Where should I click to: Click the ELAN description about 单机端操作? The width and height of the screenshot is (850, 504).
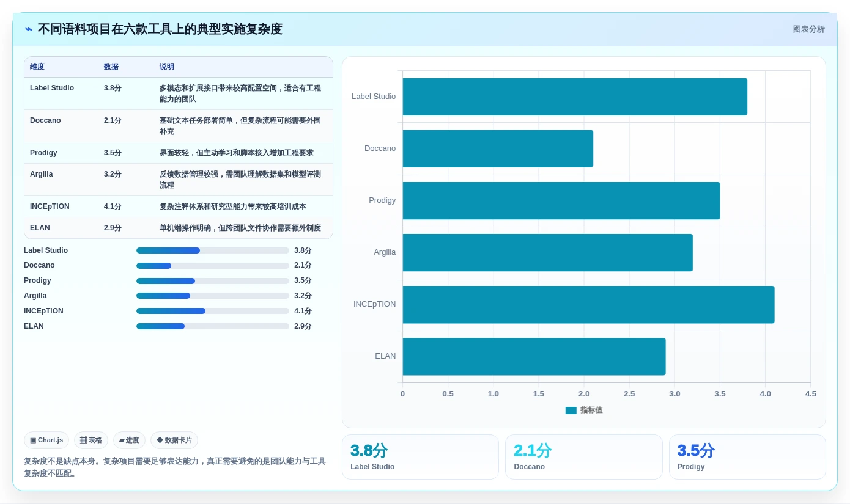(240, 228)
